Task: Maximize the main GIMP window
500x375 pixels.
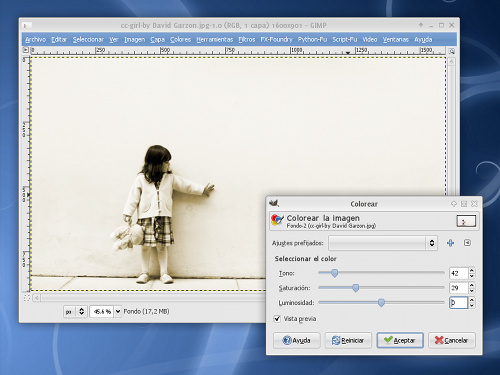Action: [441, 25]
